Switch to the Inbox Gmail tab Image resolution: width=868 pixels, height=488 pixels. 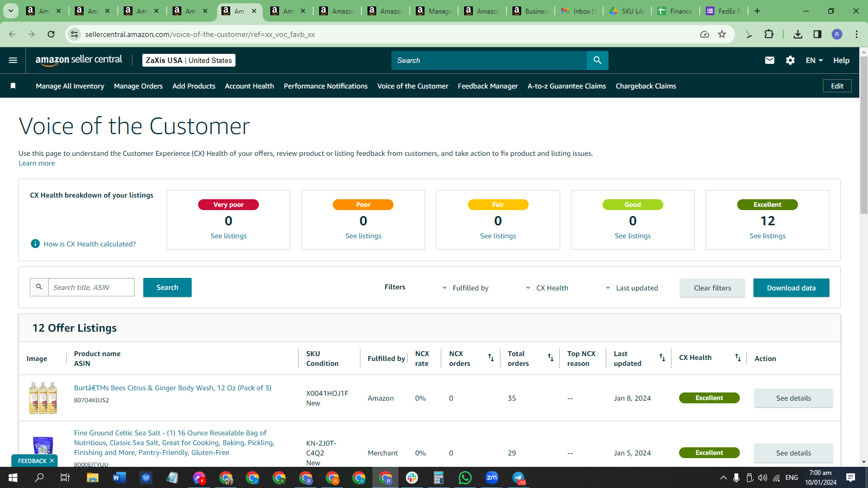579,11
